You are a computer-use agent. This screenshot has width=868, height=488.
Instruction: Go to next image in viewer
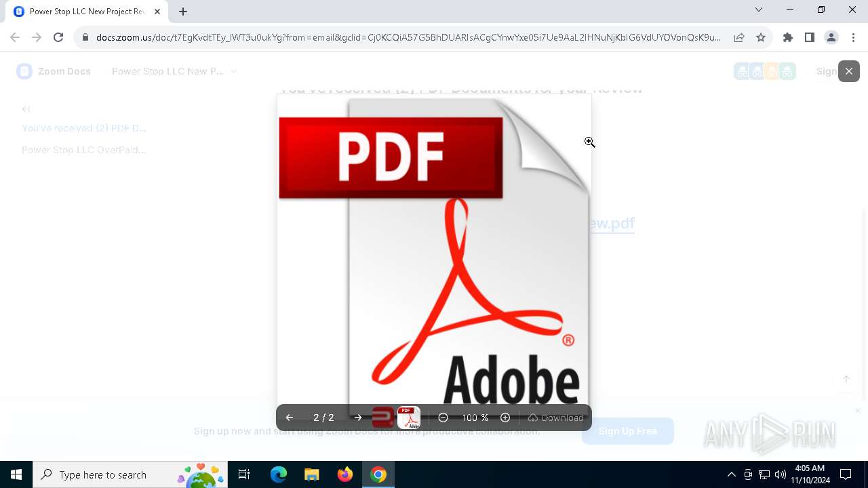[358, 418]
